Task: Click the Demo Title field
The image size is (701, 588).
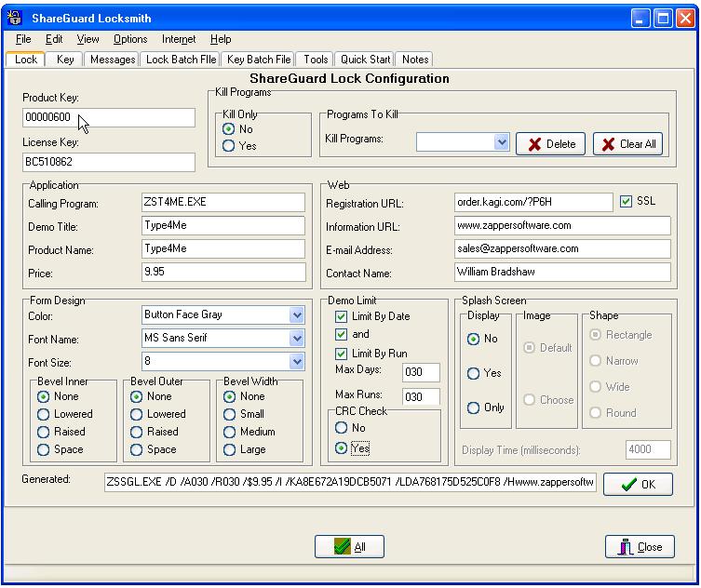Action: pos(223,226)
